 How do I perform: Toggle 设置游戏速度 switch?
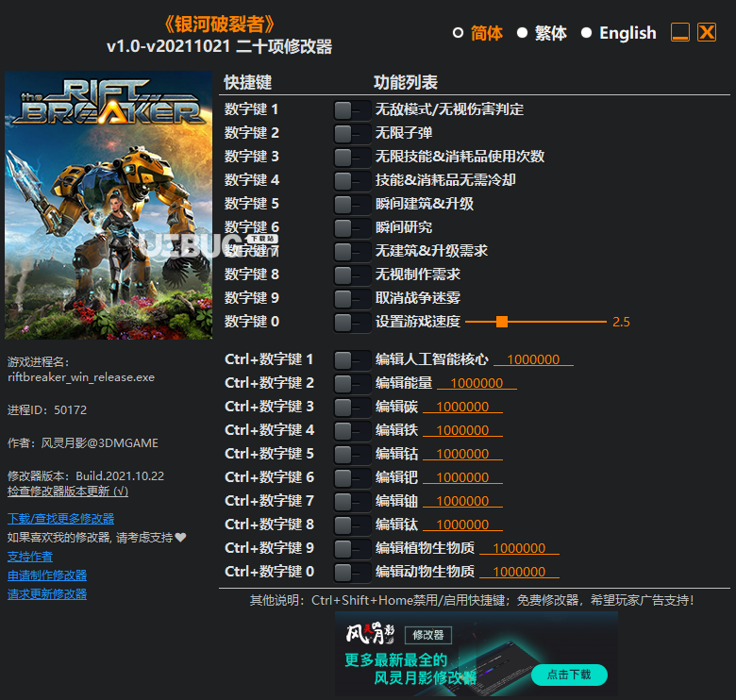click(x=352, y=323)
